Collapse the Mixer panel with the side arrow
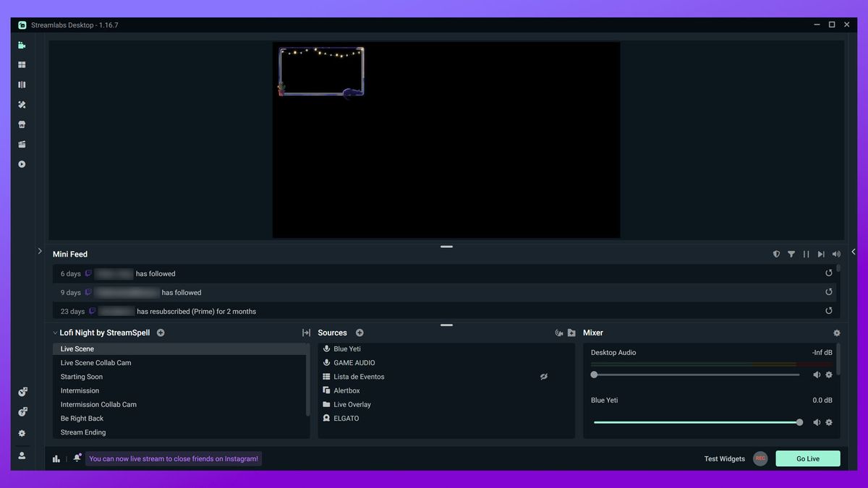 (x=854, y=252)
